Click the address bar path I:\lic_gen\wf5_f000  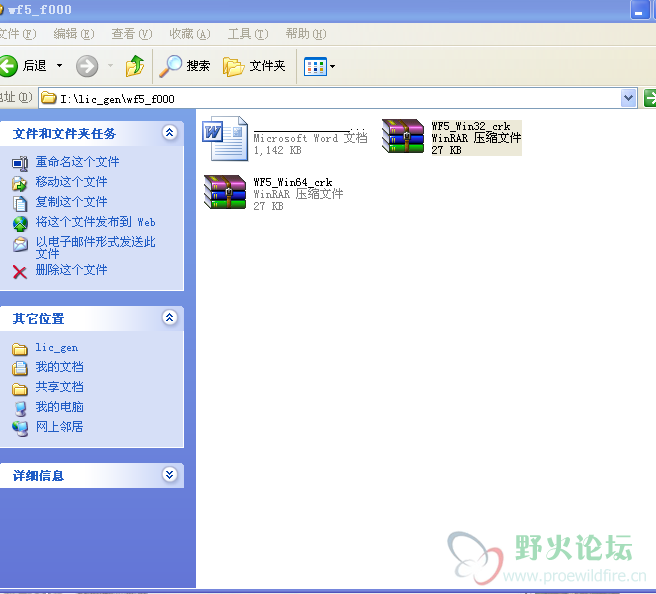click(x=117, y=99)
